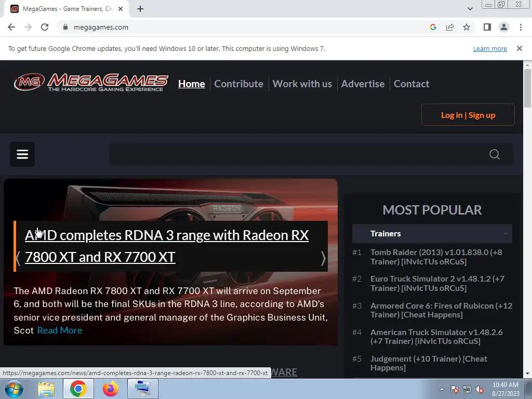Click the site search input field

pos(299,154)
